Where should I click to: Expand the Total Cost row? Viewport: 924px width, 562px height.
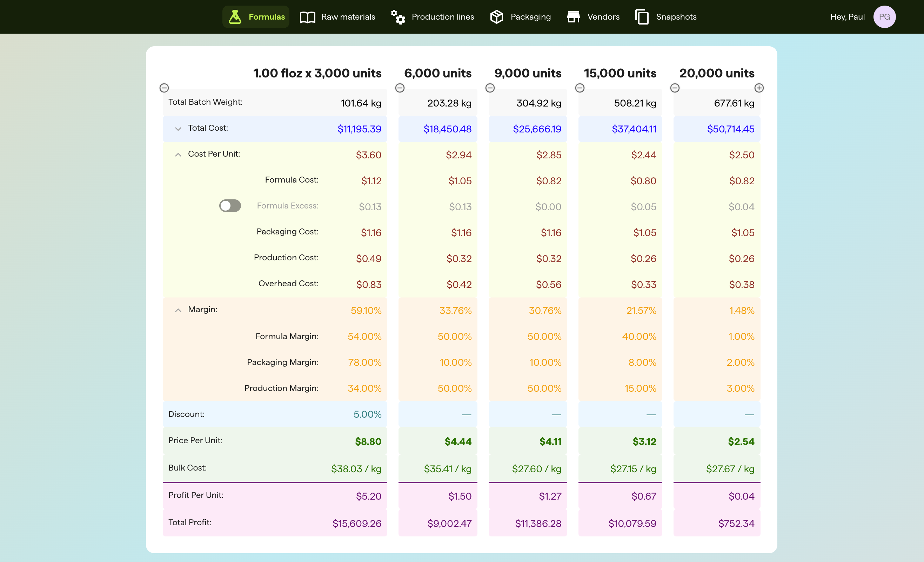coord(179,129)
